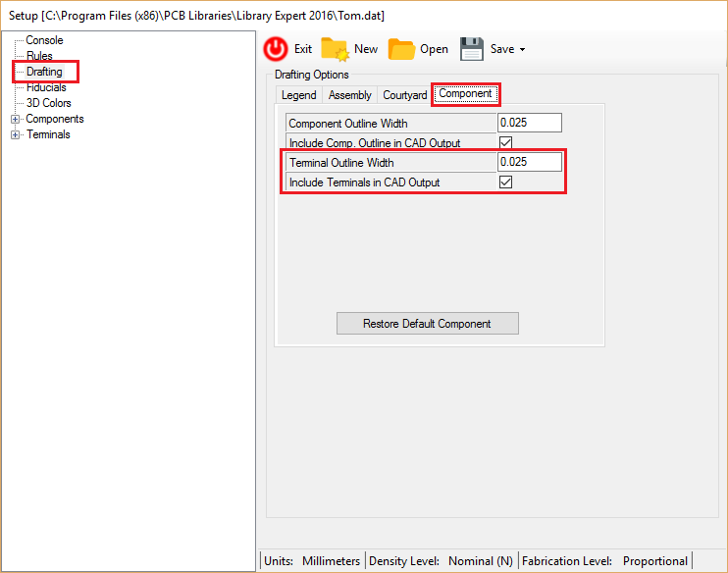Click the Open folder icon
The height and width of the screenshot is (573, 728).
click(x=401, y=49)
